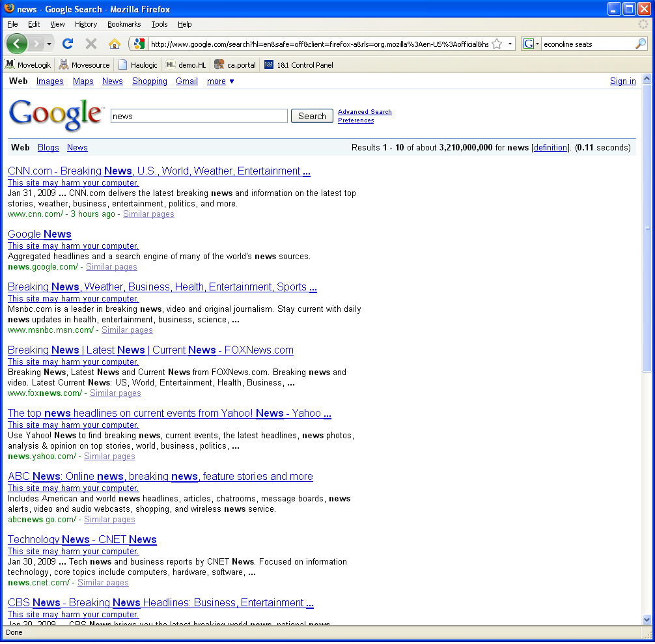Click the green Back navigation arrow
The width and height of the screenshot is (655, 644).
click(x=16, y=44)
